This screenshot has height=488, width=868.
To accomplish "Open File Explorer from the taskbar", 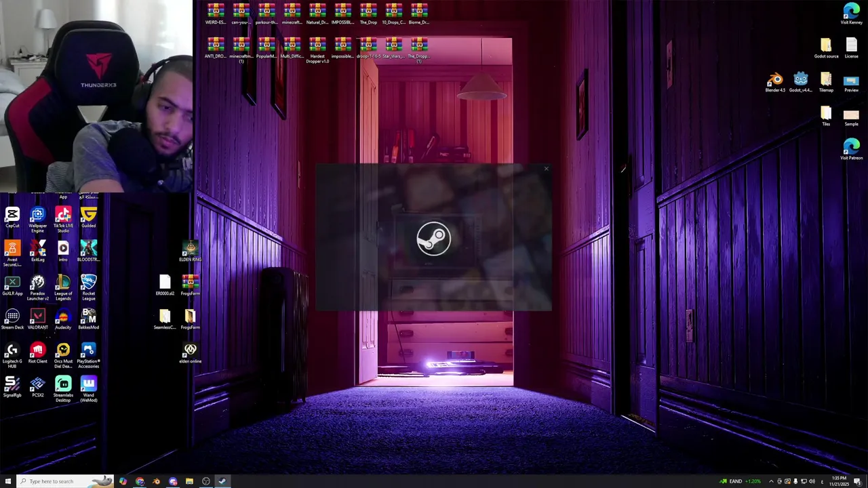I will click(x=189, y=481).
